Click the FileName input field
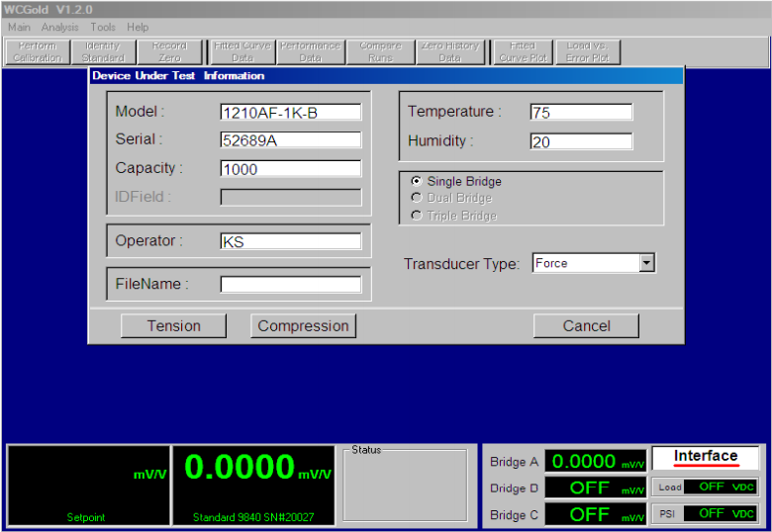This screenshot has height=532, width=772. pyautogui.click(x=290, y=285)
